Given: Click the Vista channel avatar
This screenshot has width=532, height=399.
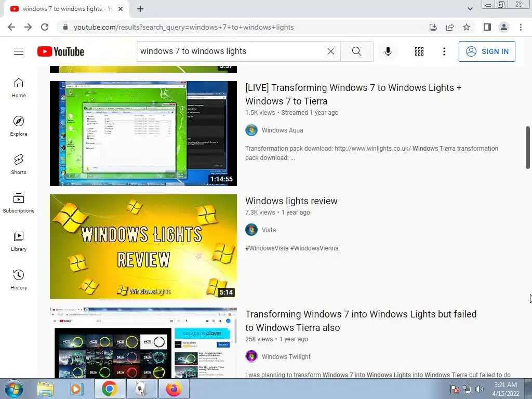Looking at the screenshot, I should coord(251,230).
